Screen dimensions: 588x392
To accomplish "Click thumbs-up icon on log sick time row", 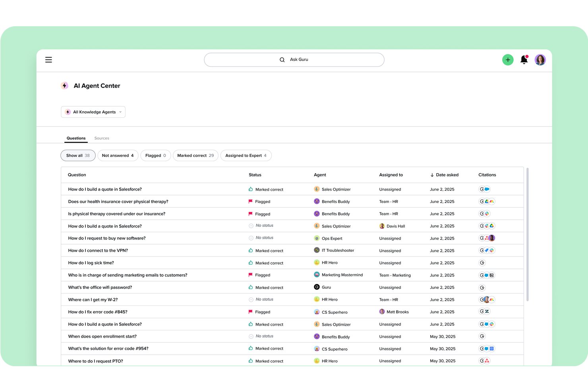I will point(251,263).
